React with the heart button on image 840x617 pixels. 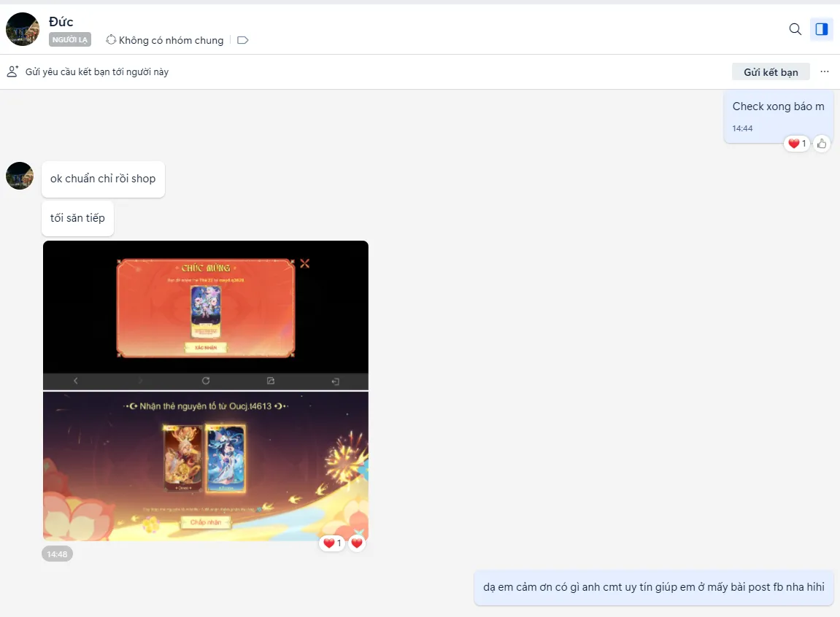[357, 543]
